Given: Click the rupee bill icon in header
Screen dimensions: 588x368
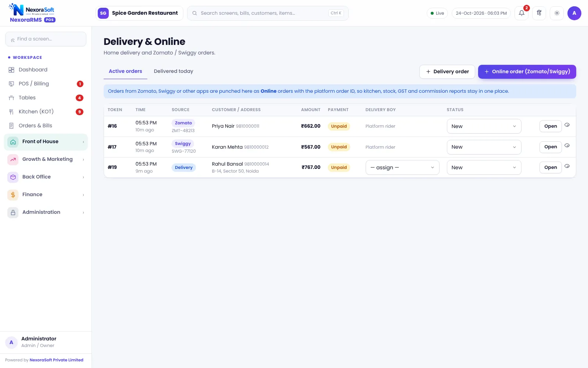Looking at the screenshot, I should tap(539, 13).
